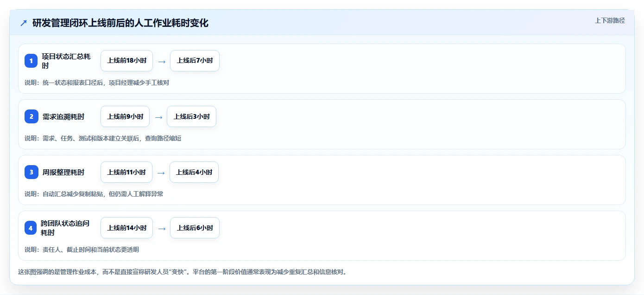Screen dimensions: 644x295
Task: Click the arrow between 18小时 and 7小时
Action: (x=162, y=61)
